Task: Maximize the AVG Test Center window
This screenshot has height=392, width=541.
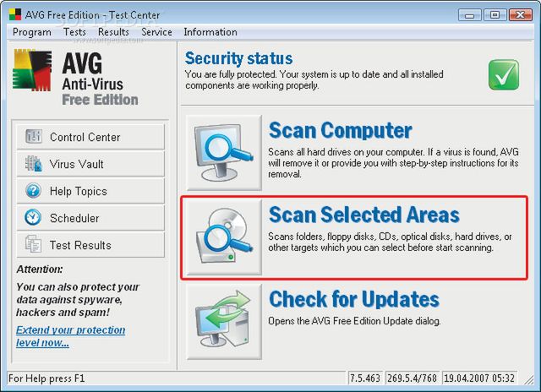Action: [x=495, y=15]
